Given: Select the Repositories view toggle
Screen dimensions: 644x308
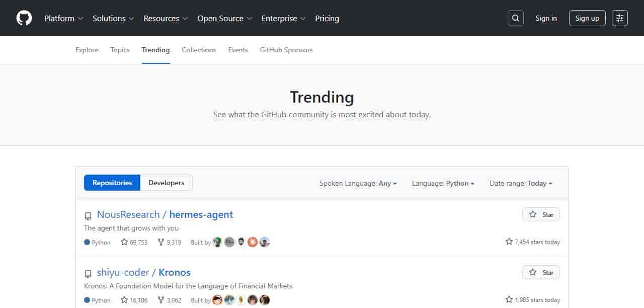Looking at the screenshot, I should pyautogui.click(x=112, y=183).
